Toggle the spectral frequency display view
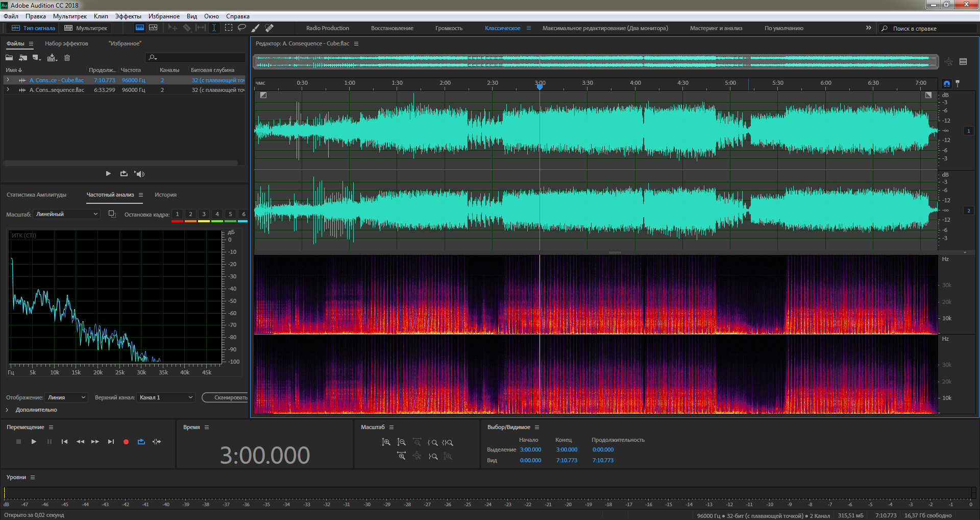 (153, 28)
